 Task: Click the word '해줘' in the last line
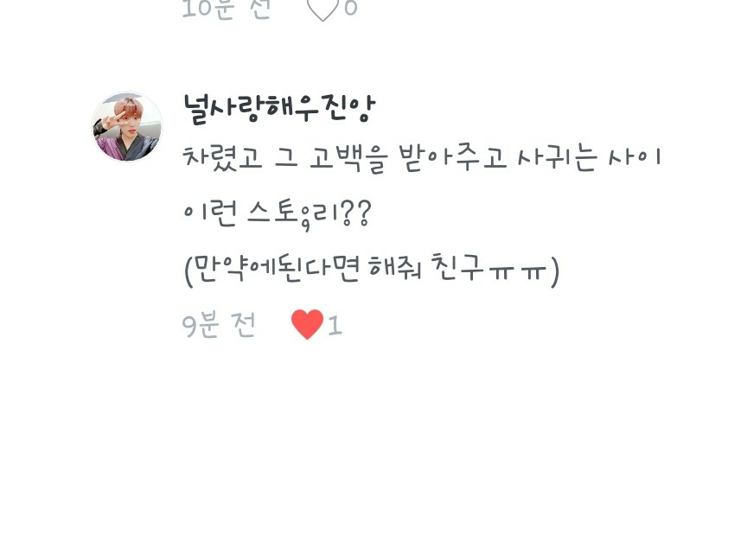(x=395, y=268)
